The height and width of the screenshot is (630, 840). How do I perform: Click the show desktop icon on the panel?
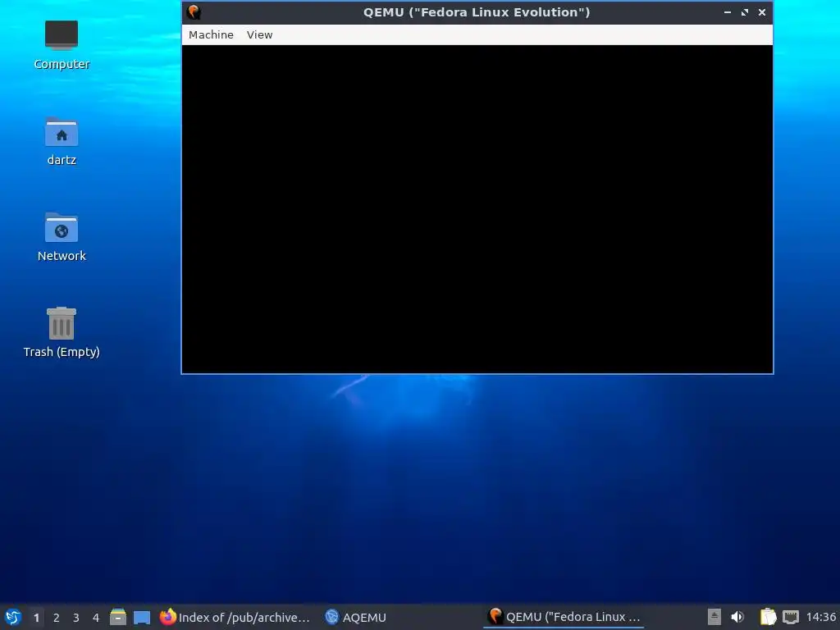pos(142,618)
